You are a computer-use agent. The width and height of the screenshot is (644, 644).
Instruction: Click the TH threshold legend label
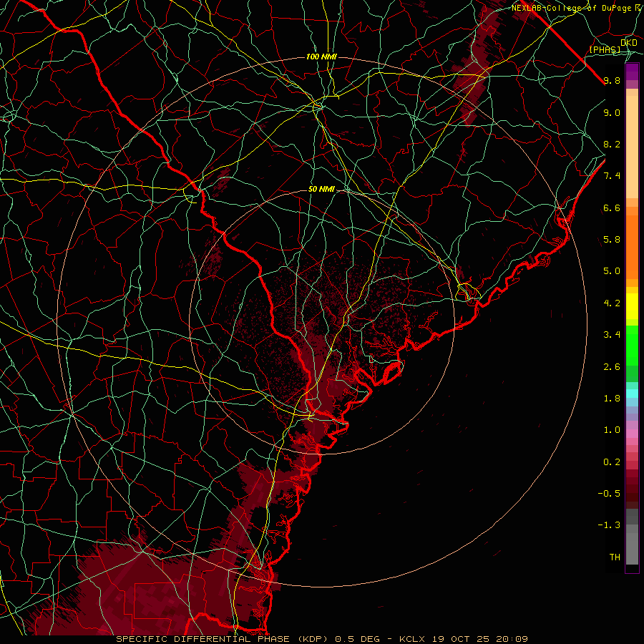(x=615, y=557)
